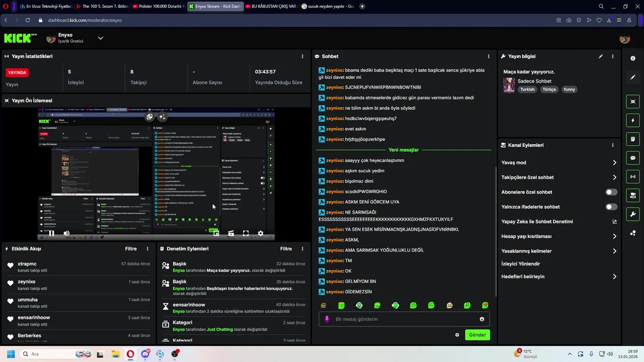Select the pencil icon in right sidebar
Viewport: 644px width, 362px height.
(x=633, y=77)
